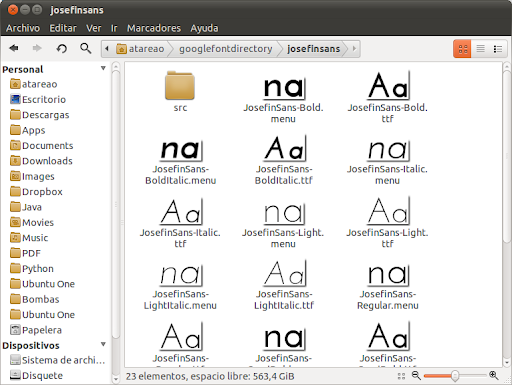Reload the current folder
Viewport: 512px width, 385px height.
tap(61, 49)
